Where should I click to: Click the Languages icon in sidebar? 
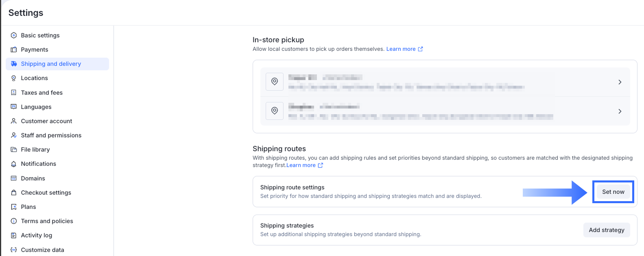[13, 107]
